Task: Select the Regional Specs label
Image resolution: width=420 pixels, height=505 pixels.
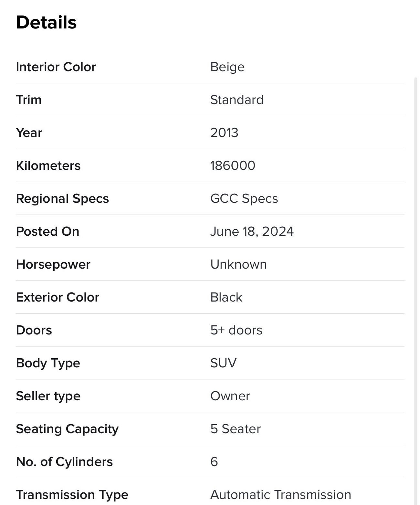Action: [62, 199]
